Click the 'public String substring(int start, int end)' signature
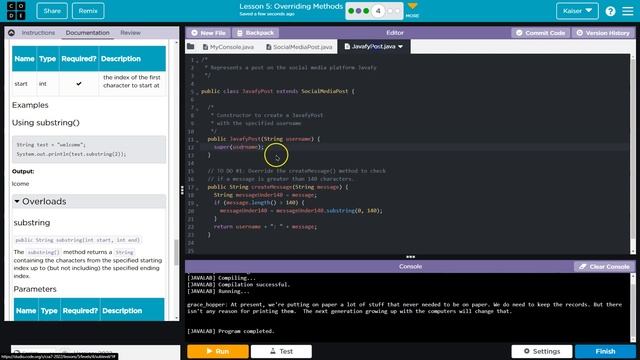Screen dimensions: 640x360 coord(78,240)
